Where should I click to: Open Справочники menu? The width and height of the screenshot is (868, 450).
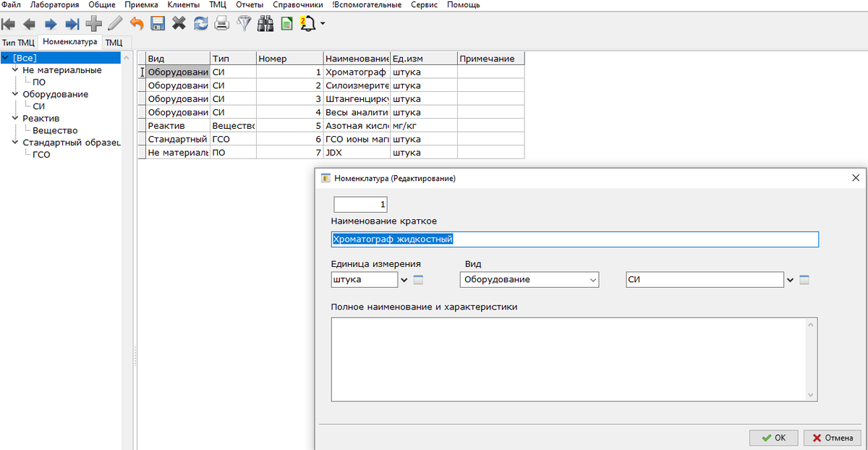click(298, 4)
